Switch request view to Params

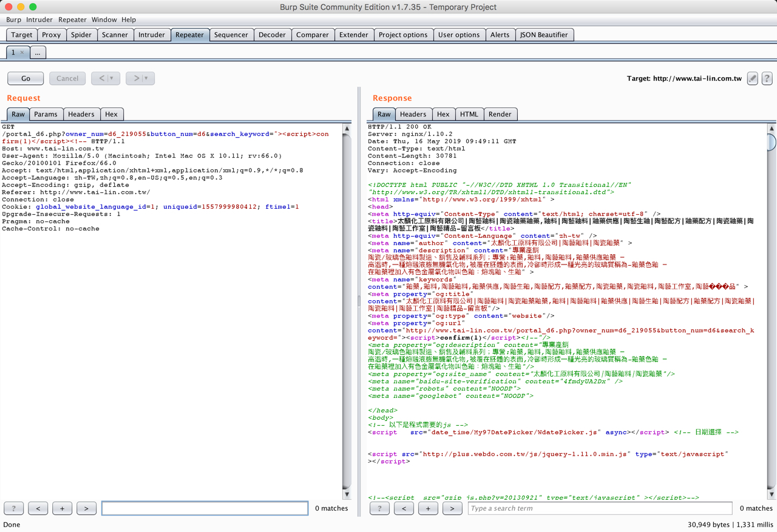click(46, 114)
